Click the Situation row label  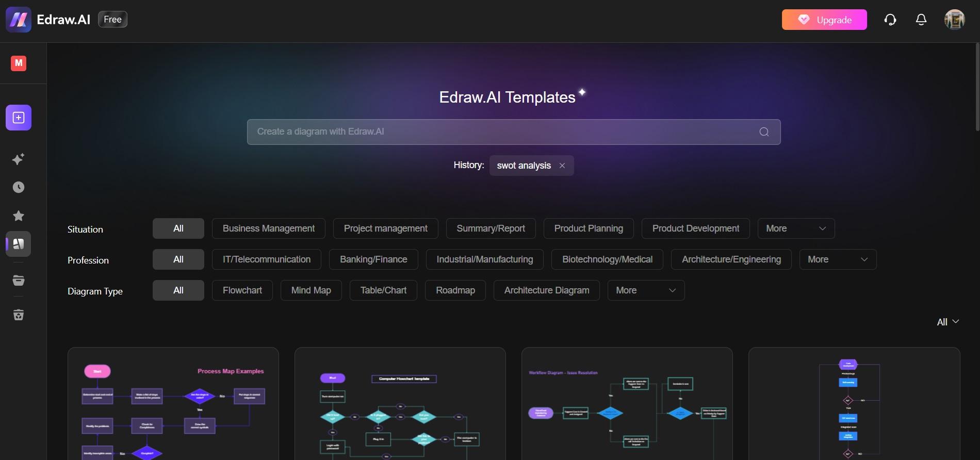85,229
